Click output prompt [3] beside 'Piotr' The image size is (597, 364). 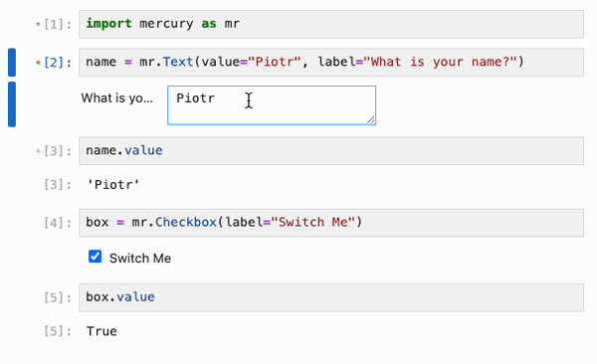pos(57,185)
